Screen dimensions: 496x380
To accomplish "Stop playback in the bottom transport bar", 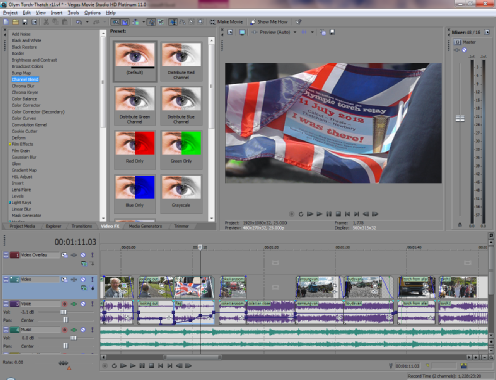I will [x=151, y=366].
